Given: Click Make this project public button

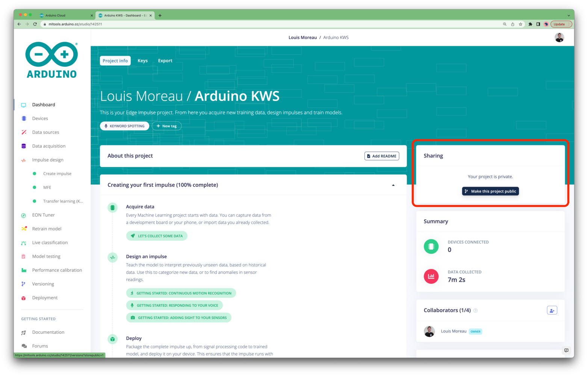Looking at the screenshot, I should click(490, 191).
